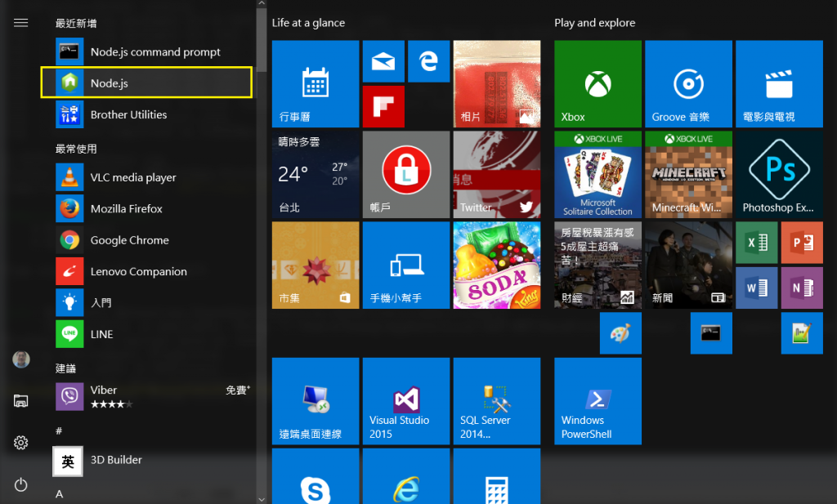Open the 手機小幫手 tile

[x=406, y=265]
